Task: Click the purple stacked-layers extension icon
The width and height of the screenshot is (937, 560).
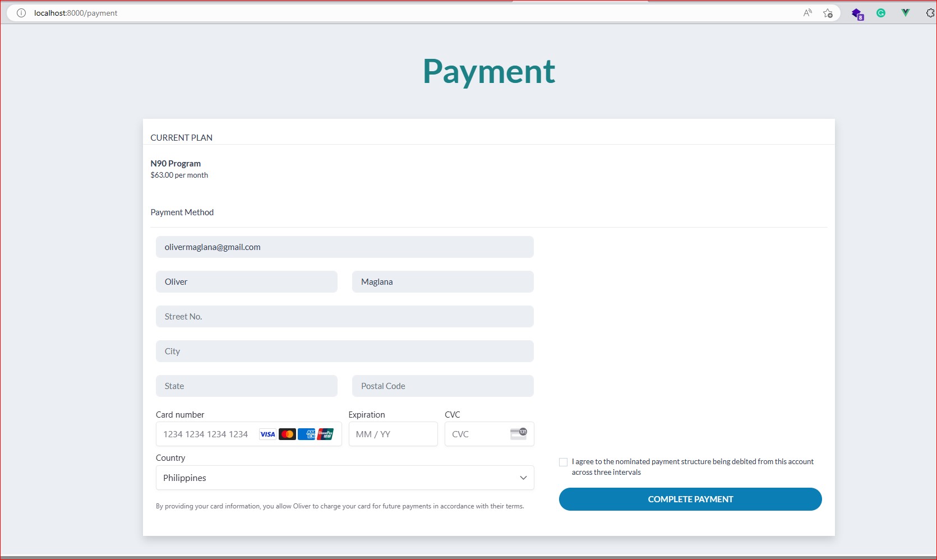Action: pyautogui.click(x=857, y=13)
